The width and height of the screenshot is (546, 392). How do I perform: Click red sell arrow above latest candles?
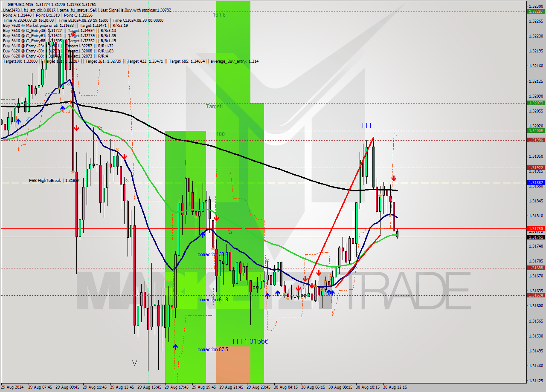pos(394,178)
